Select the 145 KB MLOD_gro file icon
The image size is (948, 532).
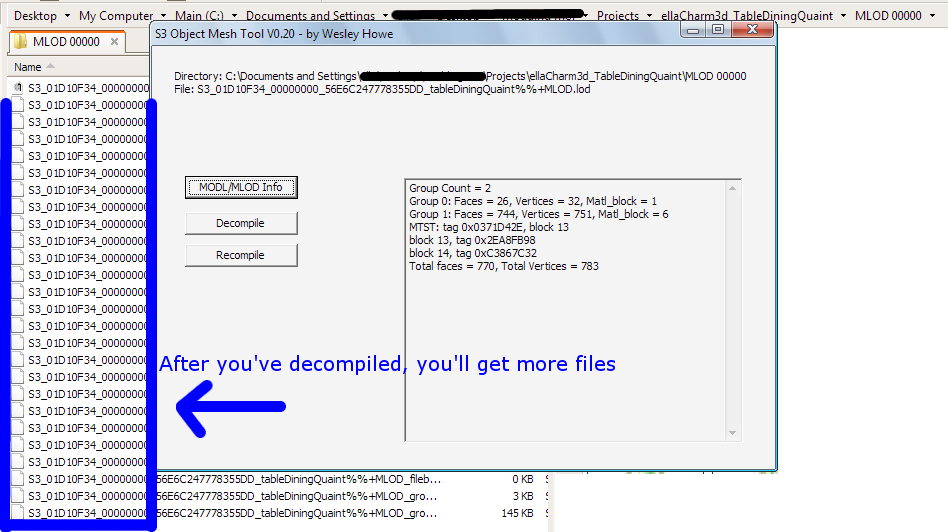[x=19, y=513]
